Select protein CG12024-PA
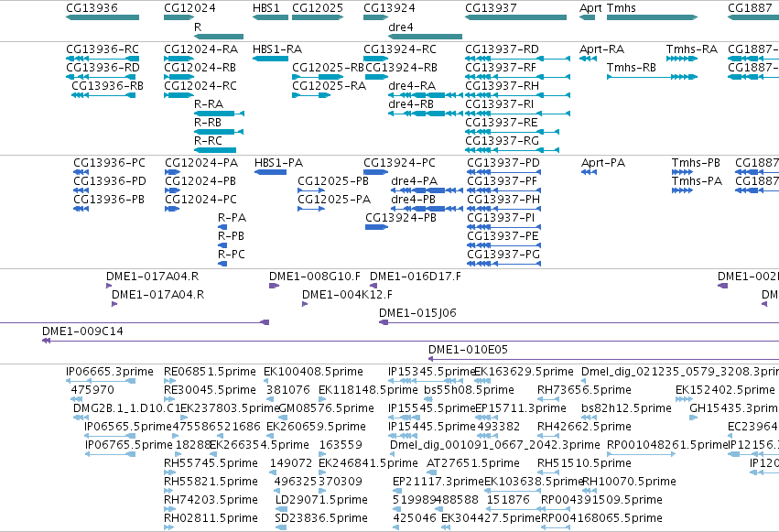779x532 pixels. tap(172, 172)
